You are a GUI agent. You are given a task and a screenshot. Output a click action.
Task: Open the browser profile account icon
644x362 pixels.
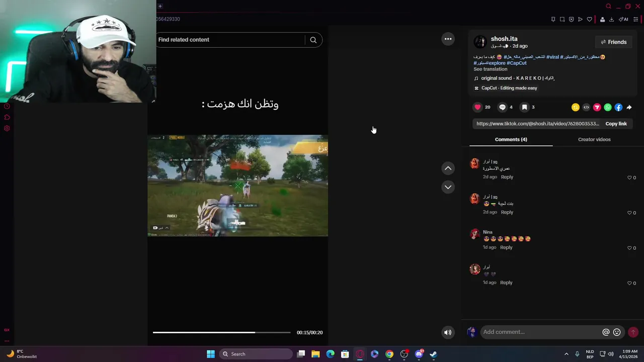click(602, 19)
